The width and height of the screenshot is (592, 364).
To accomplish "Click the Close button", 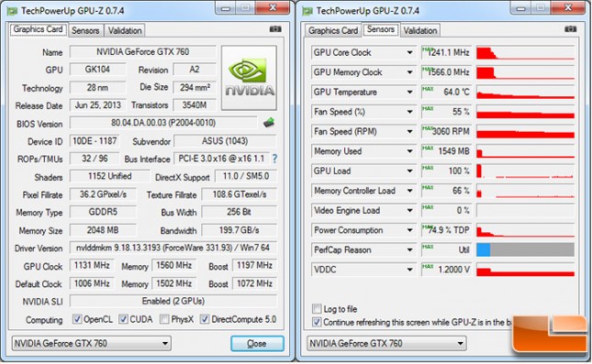I will pyautogui.click(x=257, y=344).
